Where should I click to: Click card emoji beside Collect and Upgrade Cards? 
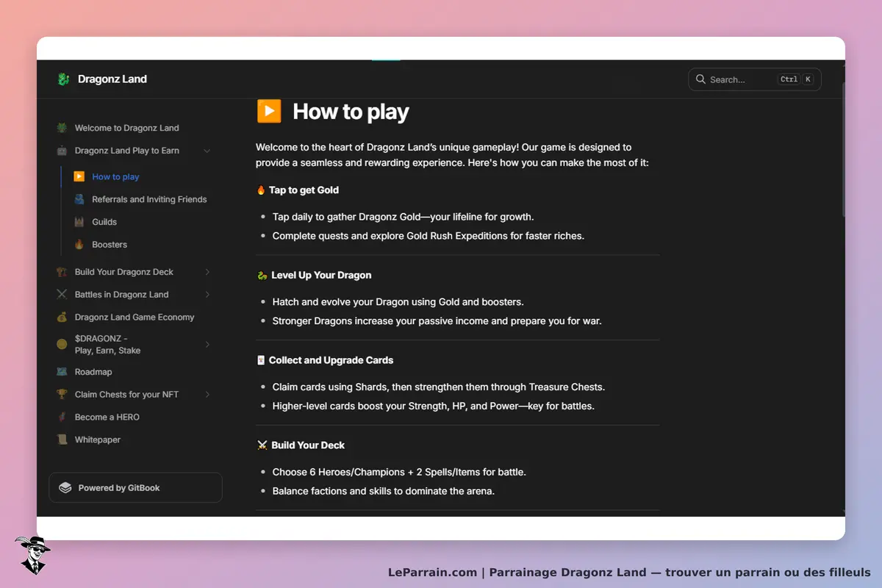tap(261, 360)
